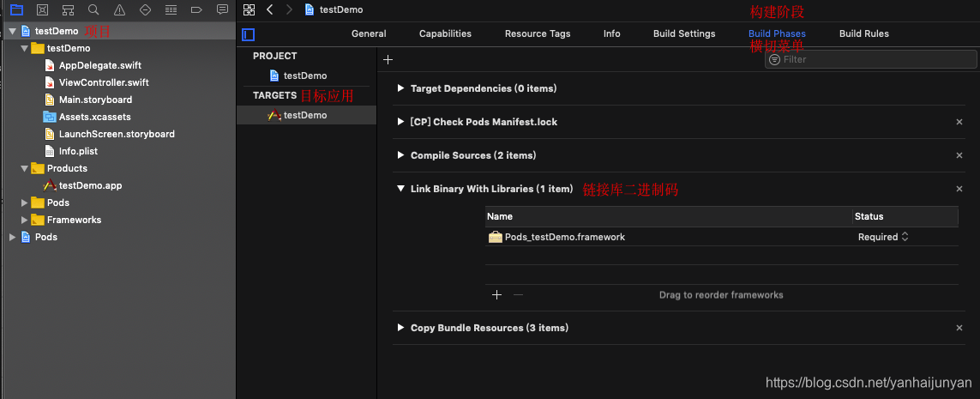Viewport: 980px width, 399px height.
Task: Select testDemo under TARGETS
Action: 306,115
